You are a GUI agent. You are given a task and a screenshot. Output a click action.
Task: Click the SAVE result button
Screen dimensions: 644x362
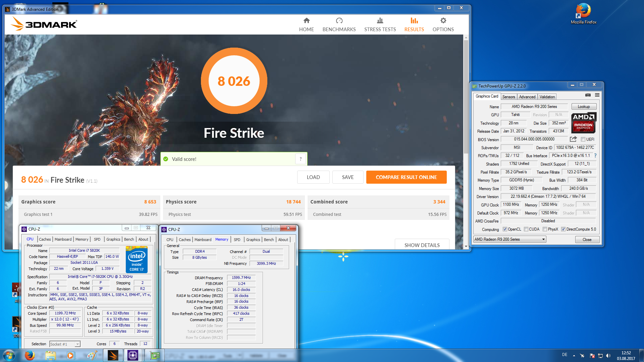[348, 177]
